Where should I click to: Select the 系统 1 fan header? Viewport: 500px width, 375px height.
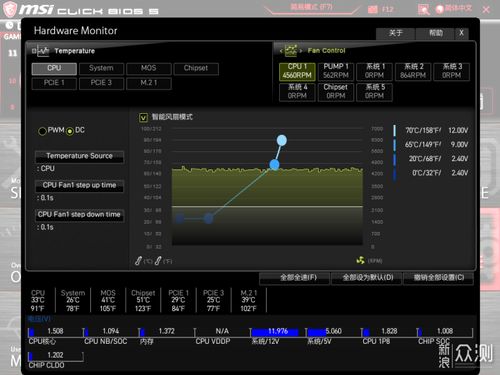374,71
